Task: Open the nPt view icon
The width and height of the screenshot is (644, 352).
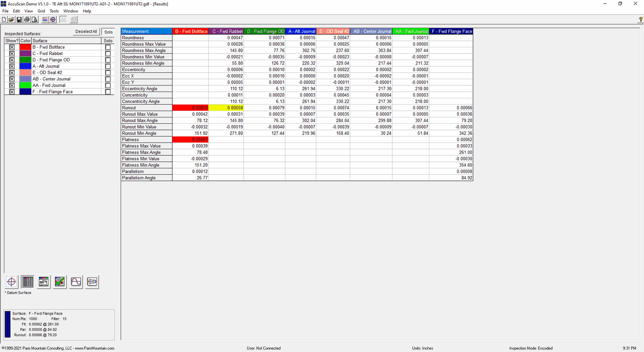Action: (x=44, y=282)
